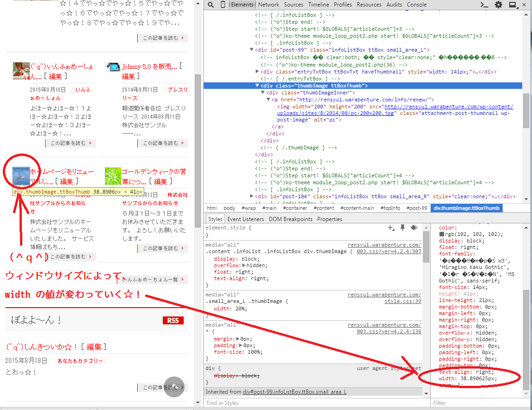The width and height of the screenshot is (532, 410).
Task: Click the DOM tree scrollbar down arrow
Action: (x=526, y=199)
